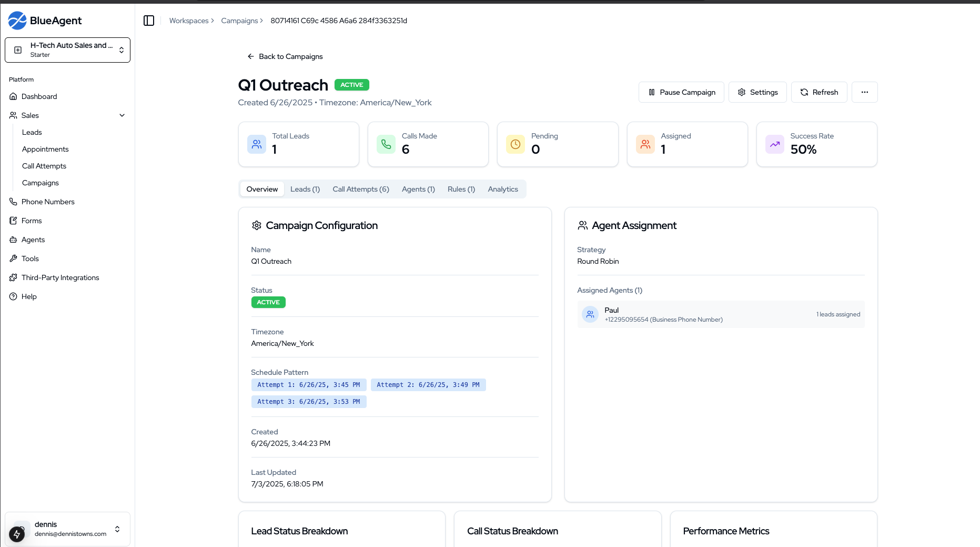This screenshot has width=980, height=547.
Task: Click the Assigned users icon
Action: pyautogui.click(x=645, y=144)
